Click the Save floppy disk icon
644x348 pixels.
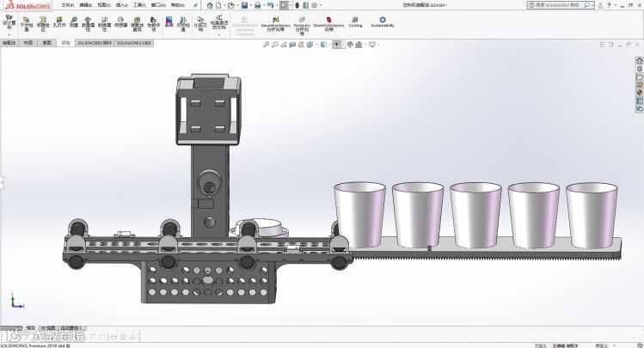244,5
